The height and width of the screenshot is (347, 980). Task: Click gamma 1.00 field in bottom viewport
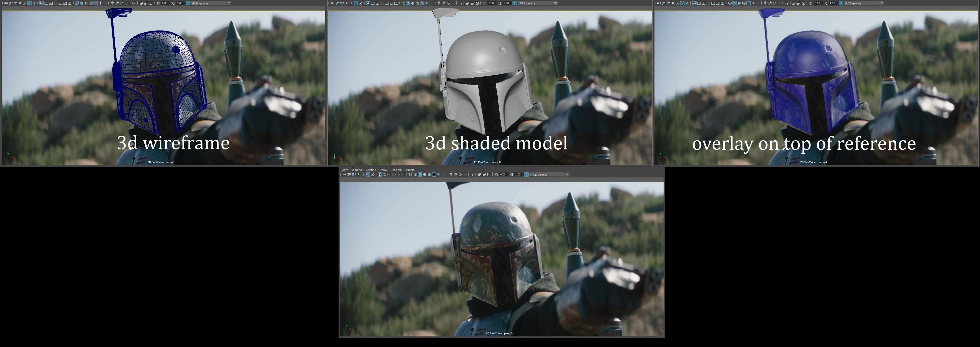pyautogui.click(x=519, y=174)
